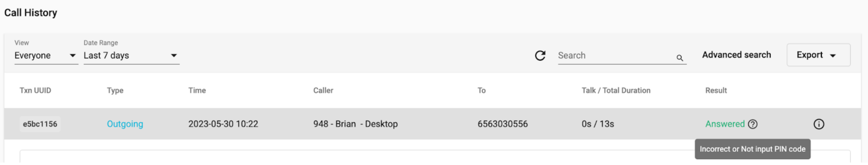
Task: Open the Export dropdown menu
Action: pyautogui.click(x=818, y=55)
